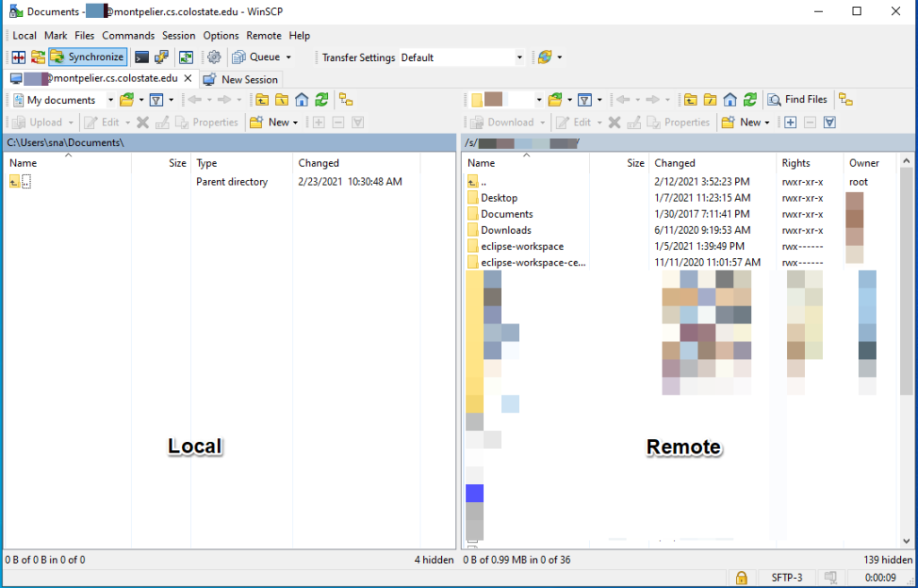Click the Find Files button

[798, 100]
